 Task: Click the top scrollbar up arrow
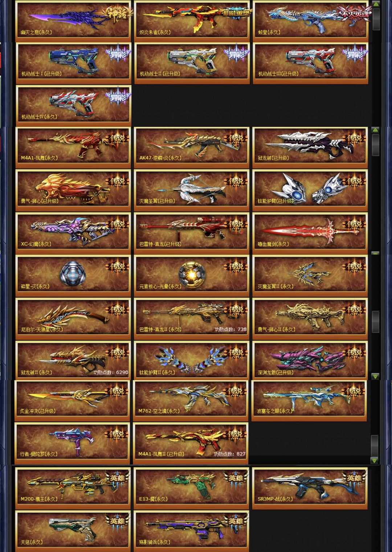(x=376, y=4)
